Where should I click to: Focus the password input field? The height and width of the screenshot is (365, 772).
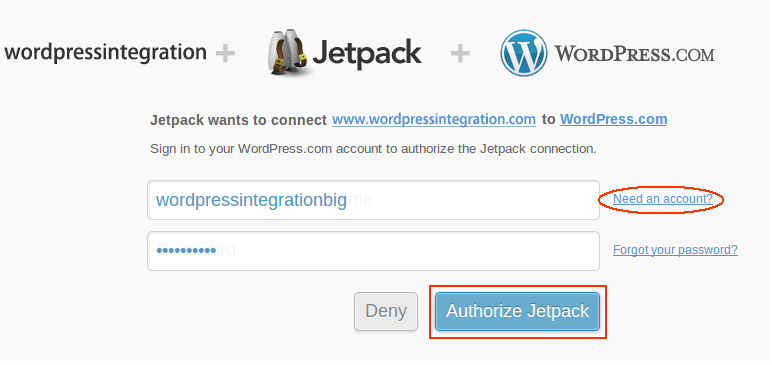tap(373, 251)
